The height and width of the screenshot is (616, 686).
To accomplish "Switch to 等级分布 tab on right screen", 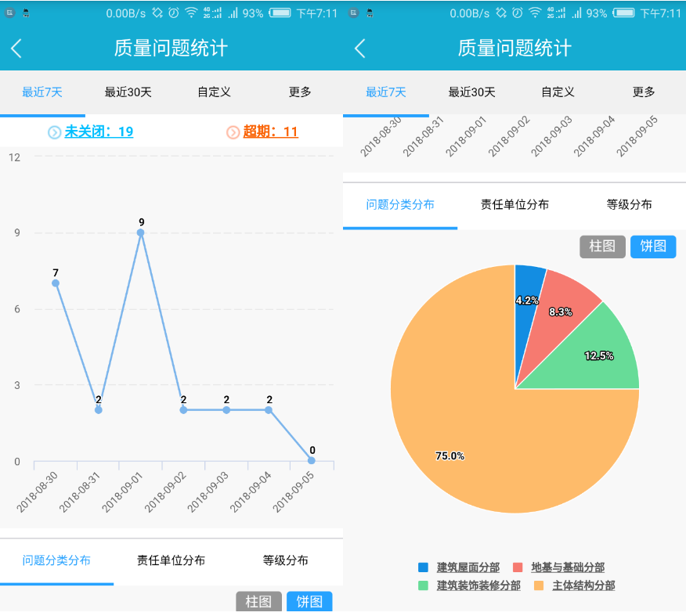I will tap(629, 204).
